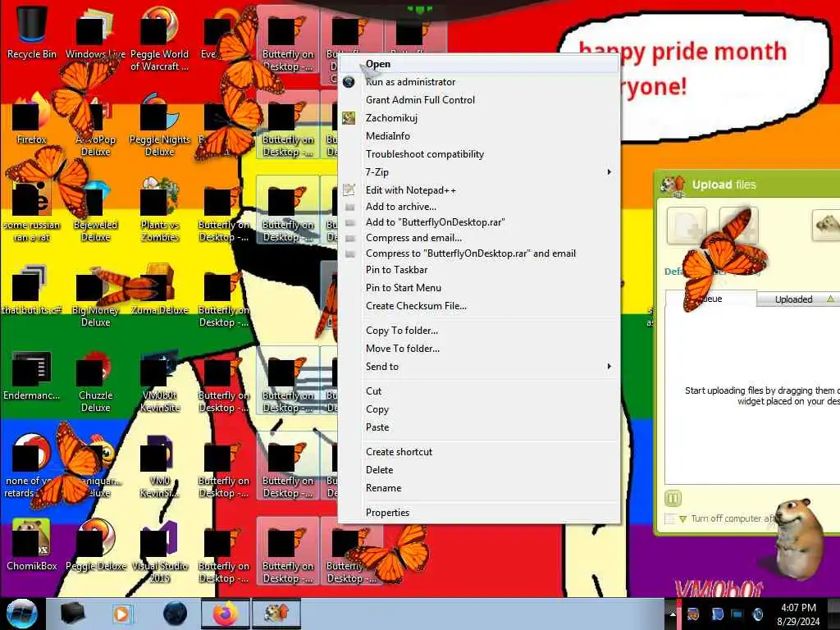Open the Visual Studio 2015 shortcut

(159, 552)
